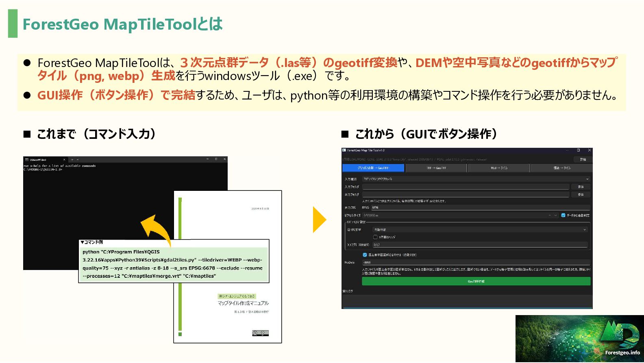Click the 入力フォルダ path field

tap(466, 187)
